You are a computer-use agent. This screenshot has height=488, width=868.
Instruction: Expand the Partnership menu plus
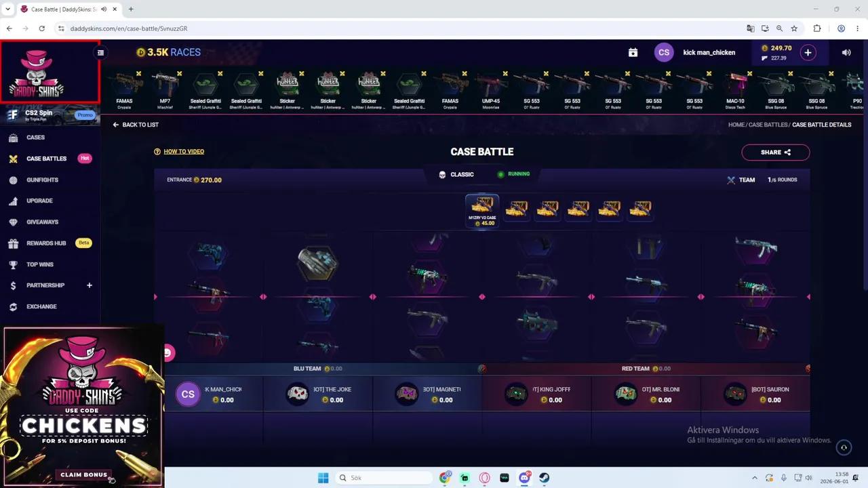click(x=89, y=285)
